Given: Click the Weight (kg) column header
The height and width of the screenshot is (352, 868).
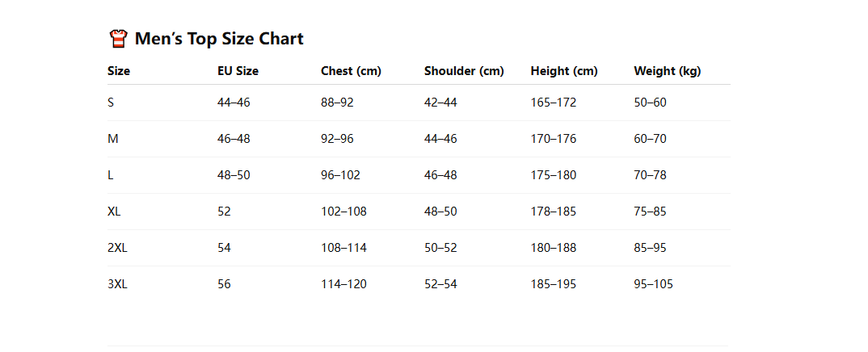Looking at the screenshot, I should [x=668, y=71].
